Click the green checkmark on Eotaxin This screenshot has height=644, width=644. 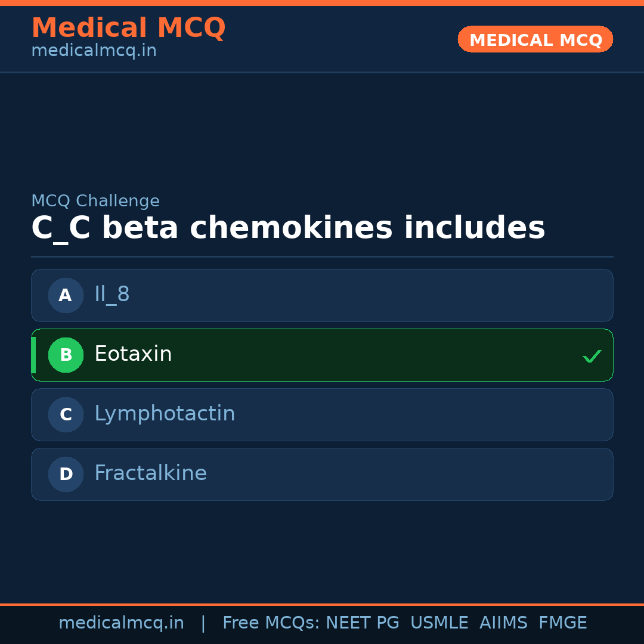[x=592, y=356]
